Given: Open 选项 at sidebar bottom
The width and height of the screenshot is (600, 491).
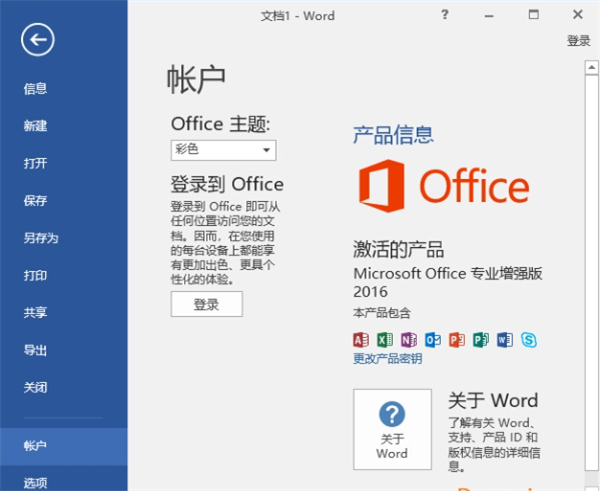Looking at the screenshot, I should pyautogui.click(x=35, y=483).
